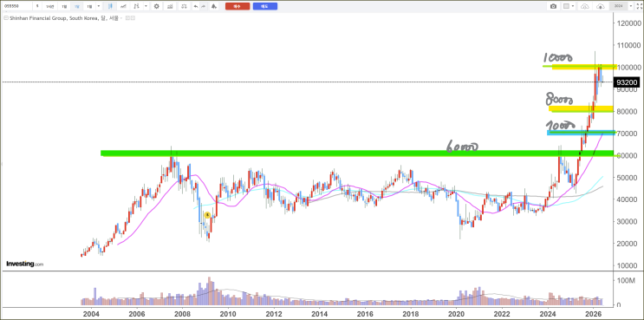The height and width of the screenshot is (320, 644).
Task: Click the redo arrow in toolbar
Action: [204, 6]
